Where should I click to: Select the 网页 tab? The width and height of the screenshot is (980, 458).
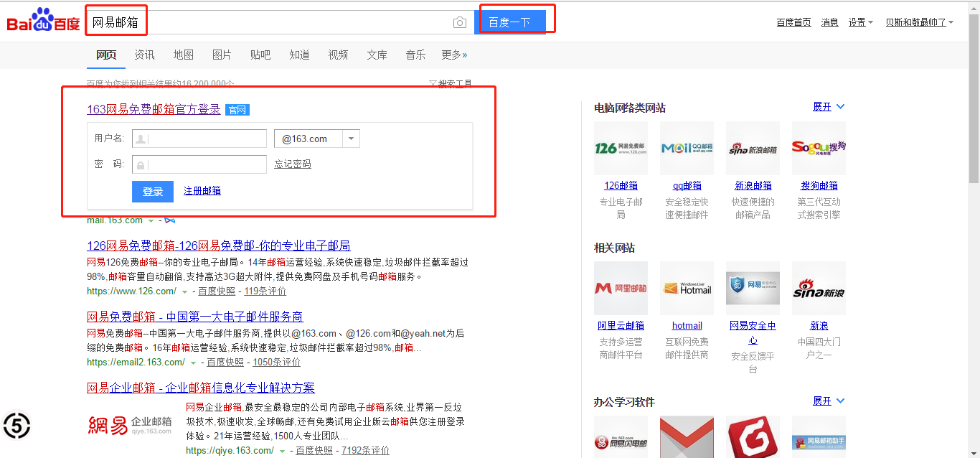[x=106, y=55]
